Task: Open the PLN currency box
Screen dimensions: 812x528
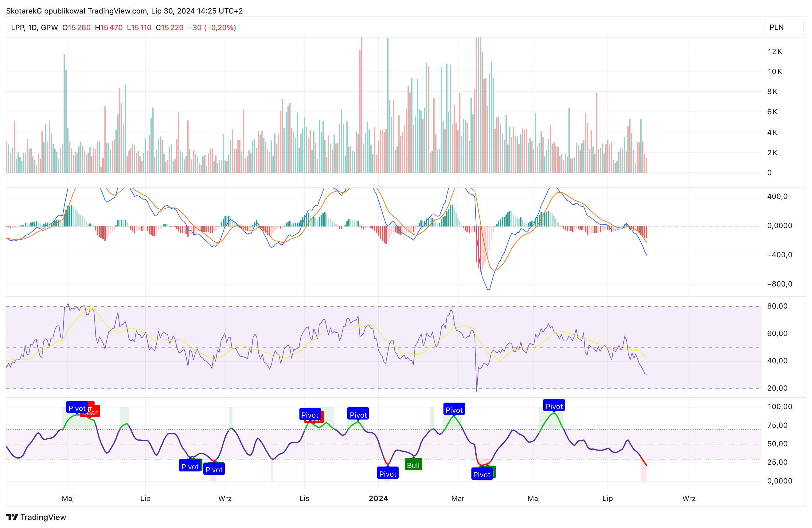Action: coord(783,27)
